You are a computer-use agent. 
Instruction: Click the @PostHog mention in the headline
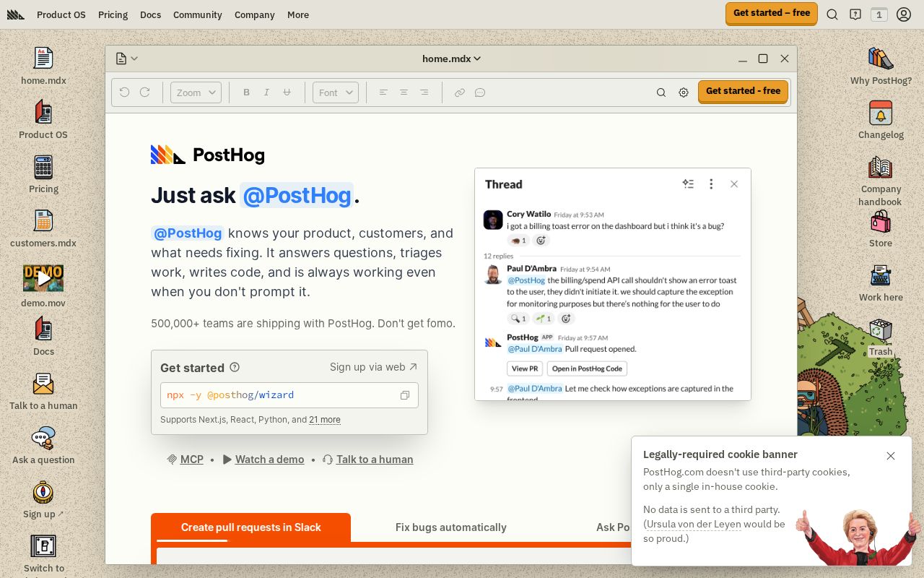(297, 196)
